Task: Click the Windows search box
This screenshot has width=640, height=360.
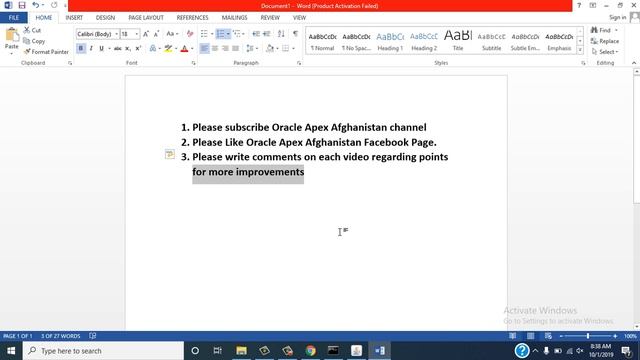Action: coord(103,351)
